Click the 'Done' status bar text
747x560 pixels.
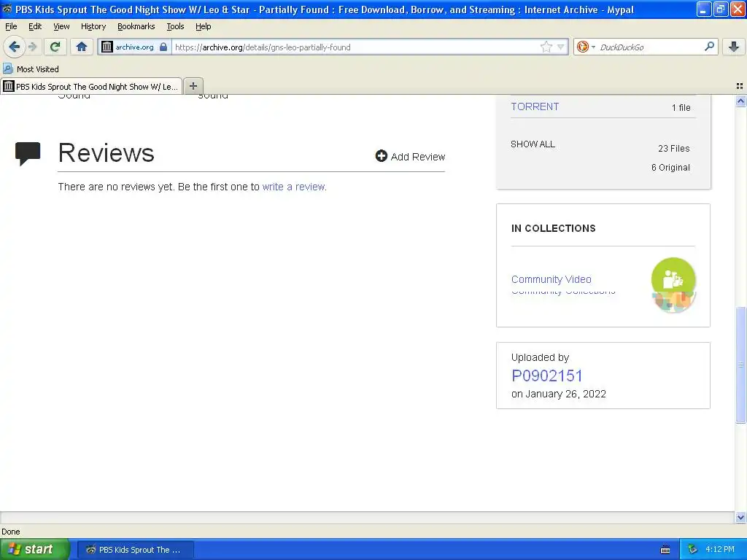10,532
